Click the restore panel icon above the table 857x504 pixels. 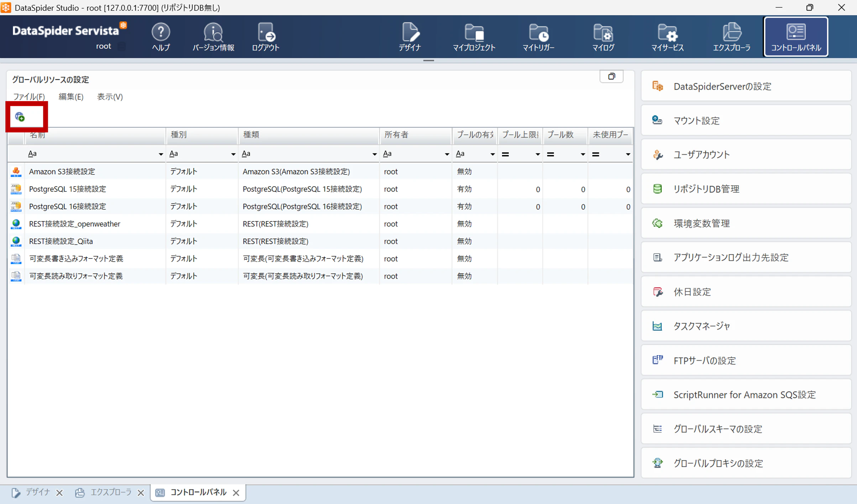pyautogui.click(x=611, y=76)
